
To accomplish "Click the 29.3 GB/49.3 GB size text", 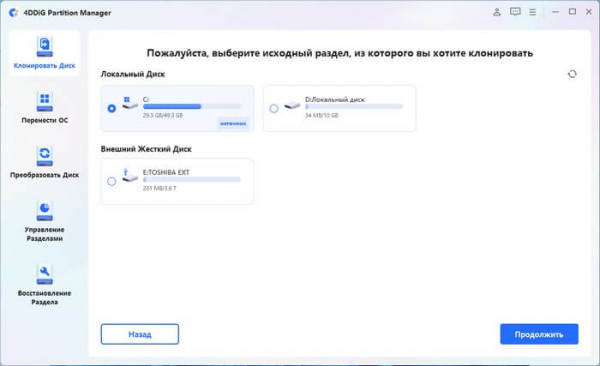I will [x=163, y=115].
